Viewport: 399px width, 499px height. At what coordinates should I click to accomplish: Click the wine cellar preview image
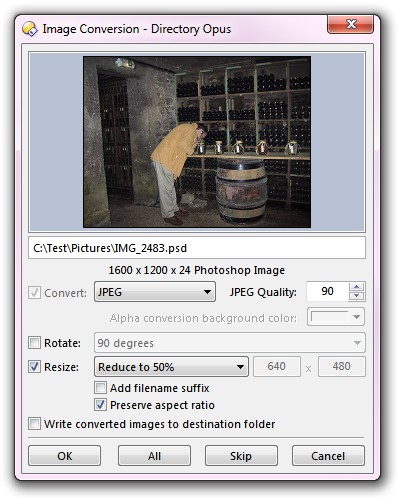click(197, 142)
